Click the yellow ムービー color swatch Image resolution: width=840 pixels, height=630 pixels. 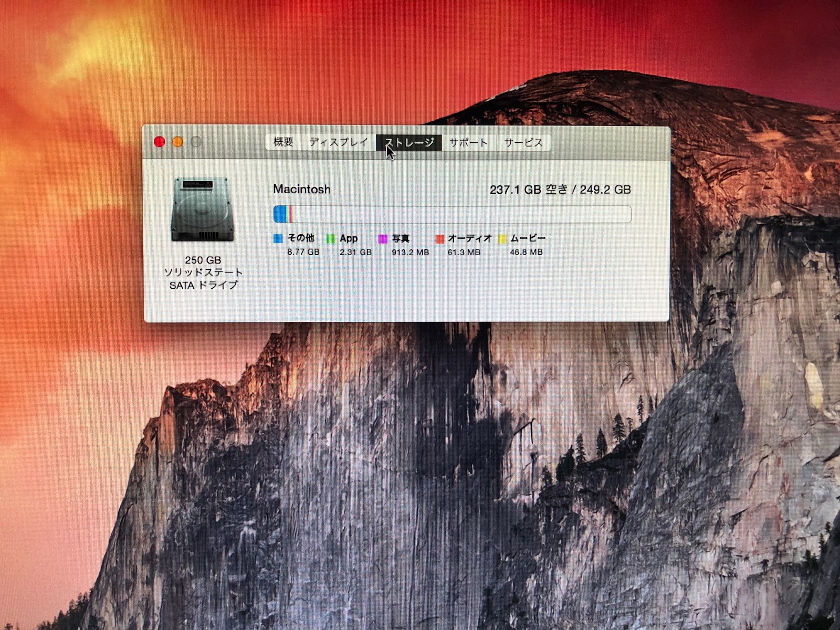coord(502,239)
